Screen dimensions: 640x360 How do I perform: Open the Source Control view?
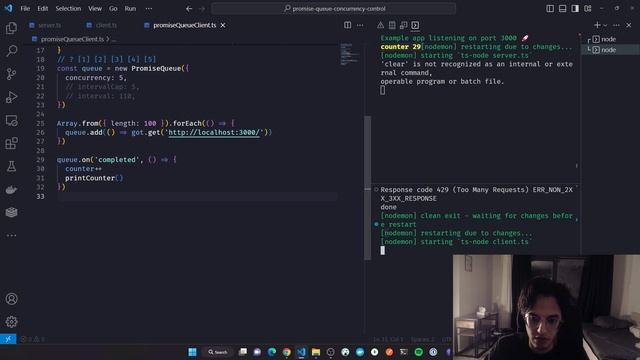pos(11,74)
